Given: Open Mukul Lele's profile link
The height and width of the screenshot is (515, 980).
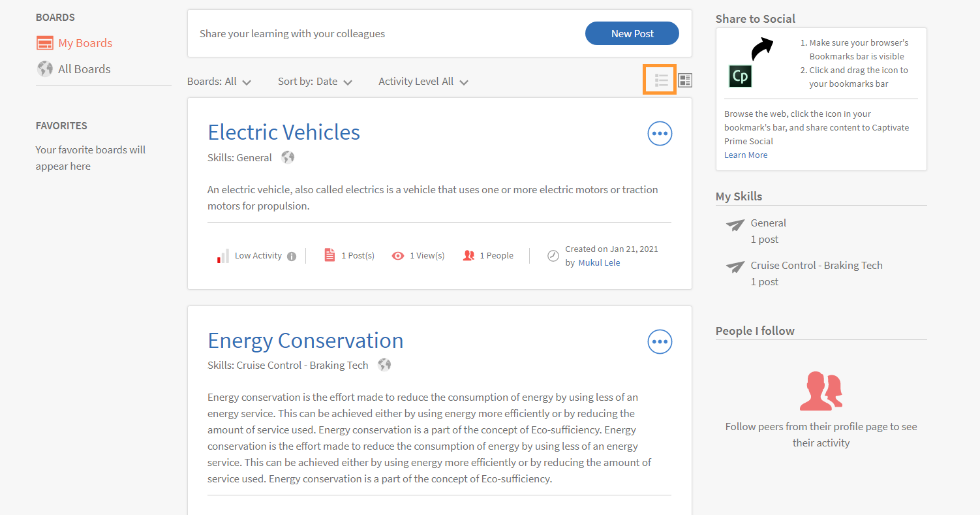Looking at the screenshot, I should coord(599,263).
